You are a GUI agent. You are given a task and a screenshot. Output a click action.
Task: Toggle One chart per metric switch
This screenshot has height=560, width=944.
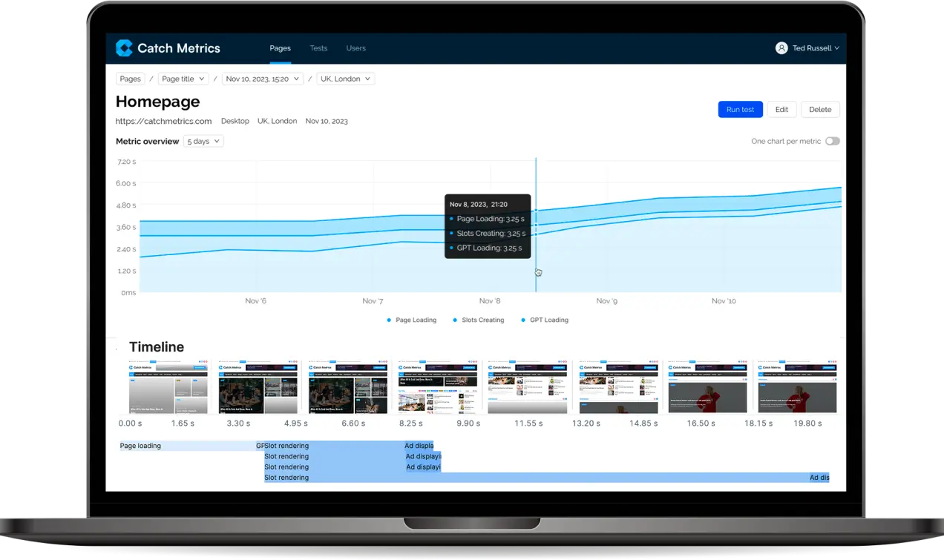pyautogui.click(x=832, y=141)
